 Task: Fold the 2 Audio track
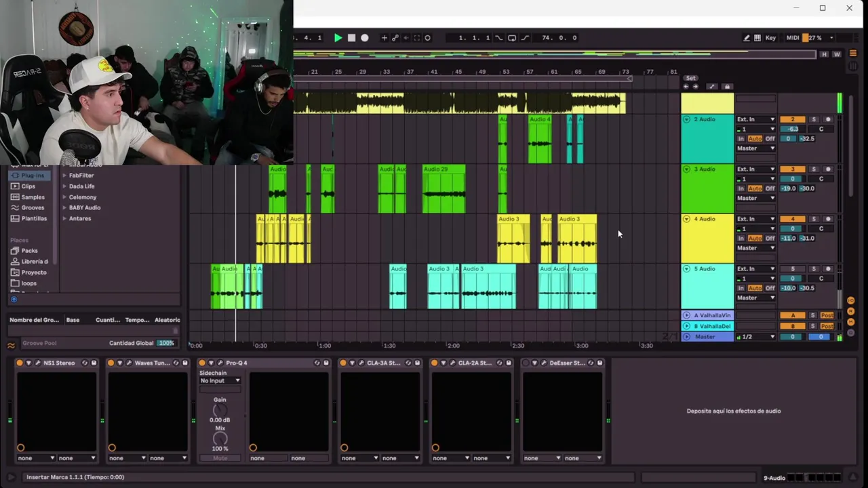click(686, 119)
